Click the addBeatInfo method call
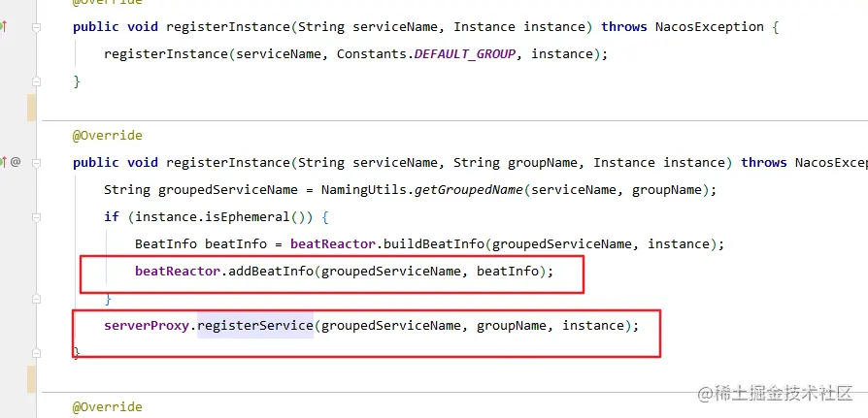Image resolution: width=868 pixels, height=418 pixels. (271, 272)
